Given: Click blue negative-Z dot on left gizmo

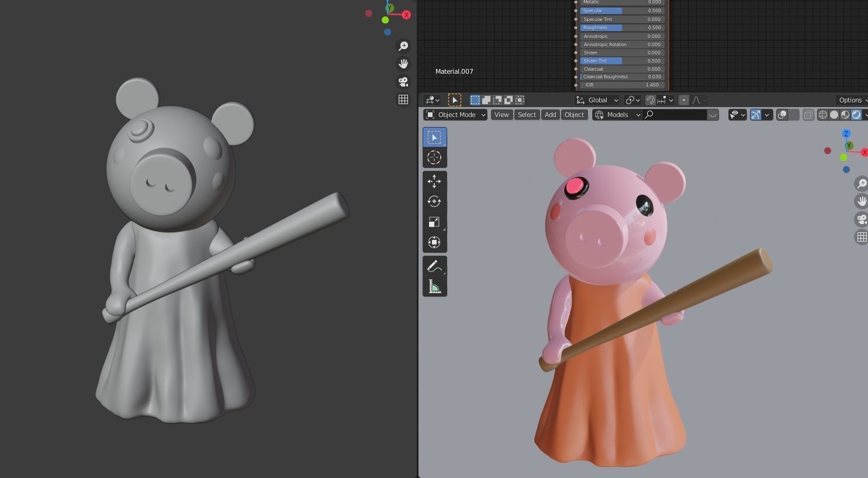Looking at the screenshot, I should click(388, 32).
